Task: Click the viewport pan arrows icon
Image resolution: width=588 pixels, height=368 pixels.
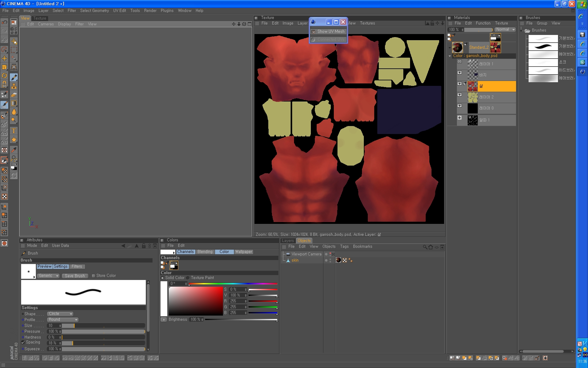Action: [x=234, y=24]
